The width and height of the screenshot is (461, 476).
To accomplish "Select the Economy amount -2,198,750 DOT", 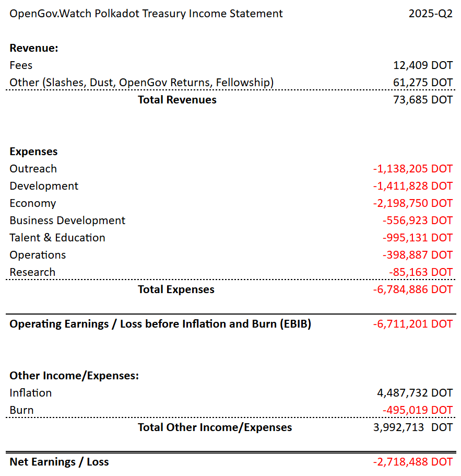I will click(412, 203).
